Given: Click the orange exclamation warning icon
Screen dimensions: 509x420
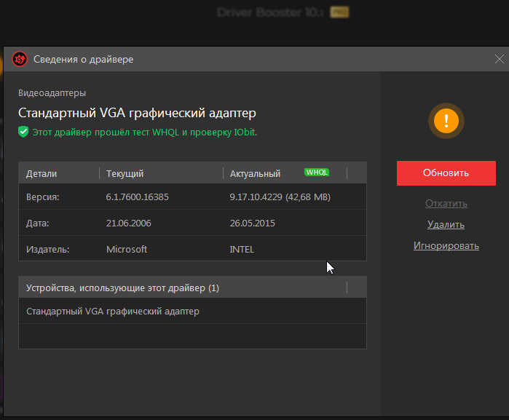Looking at the screenshot, I should pyautogui.click(x=446, y=121).
